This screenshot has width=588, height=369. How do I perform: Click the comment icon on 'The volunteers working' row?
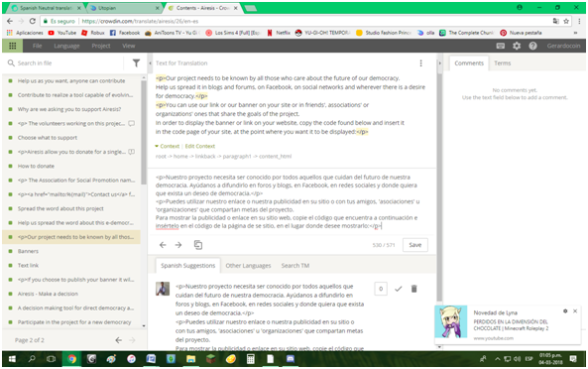tap(132, 123)
